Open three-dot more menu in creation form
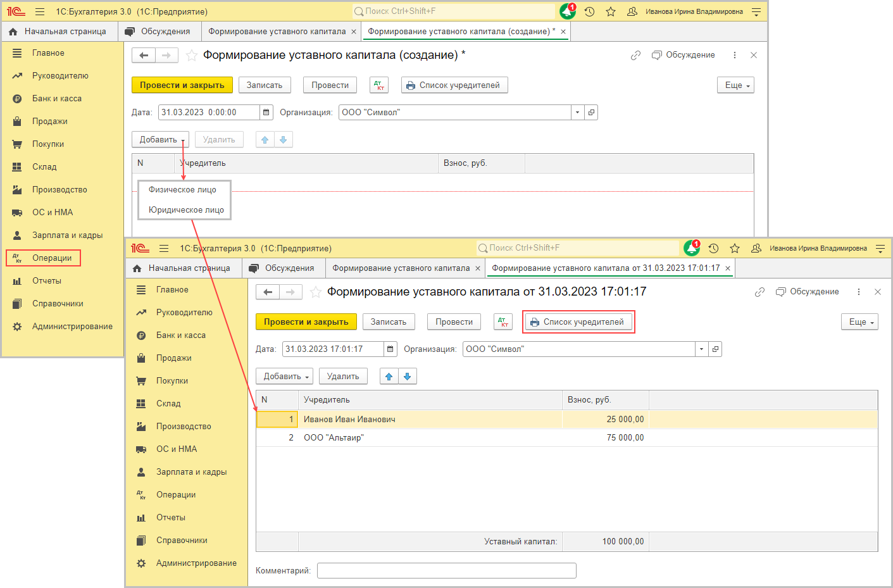Screen dimensions: 893x588 (x=734, y=55)
